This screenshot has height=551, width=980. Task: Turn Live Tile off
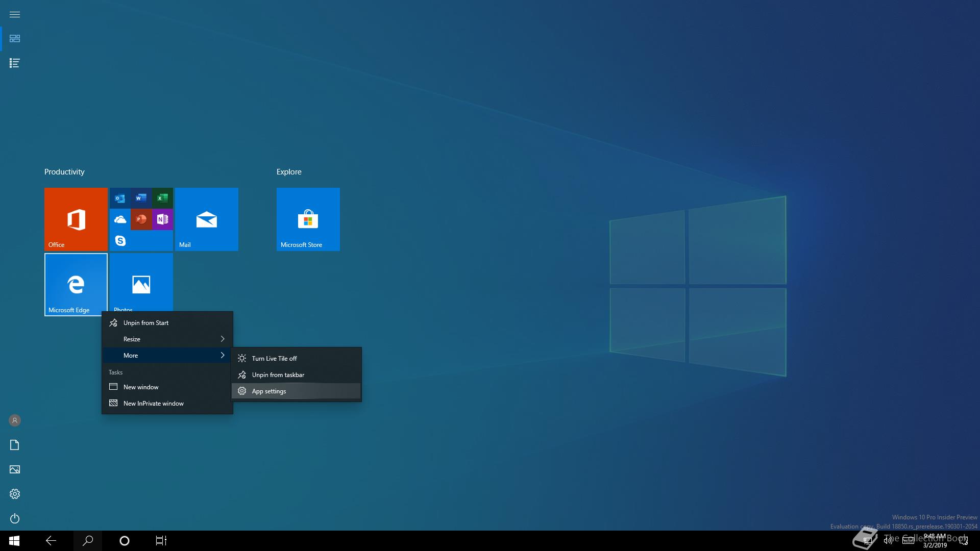pos(296,359)
